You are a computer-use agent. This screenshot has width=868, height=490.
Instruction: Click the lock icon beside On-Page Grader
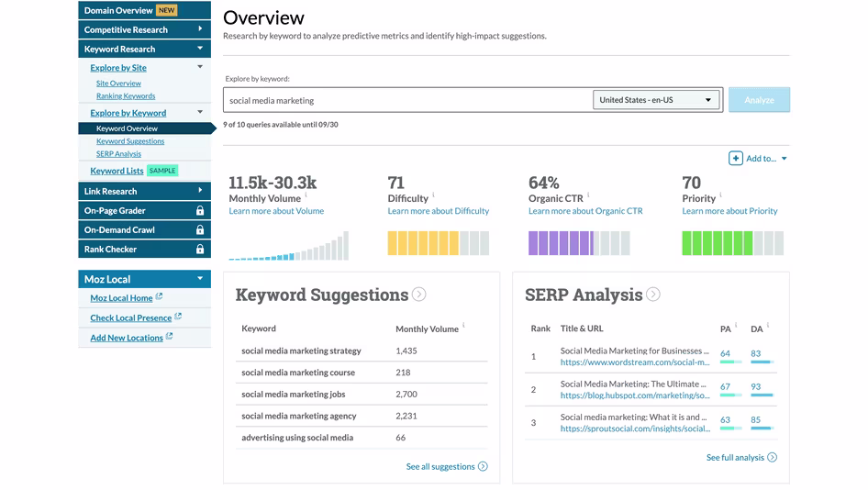pyautogui.click(x=200, y=210)
